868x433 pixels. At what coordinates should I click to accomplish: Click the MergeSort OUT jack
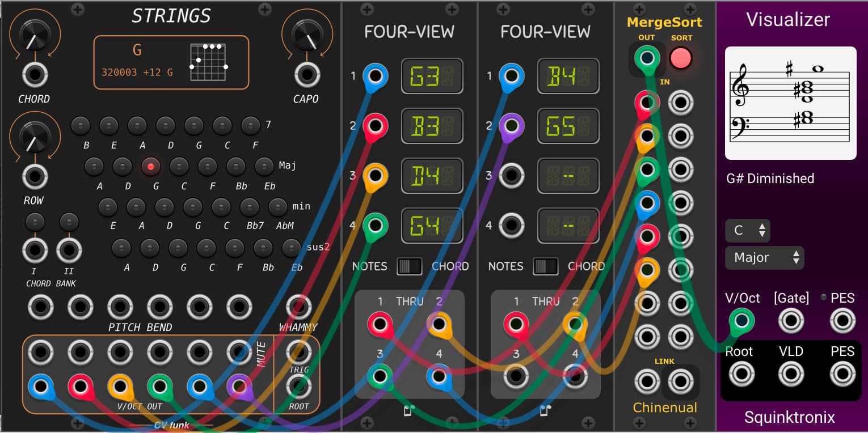coord(647,58)
